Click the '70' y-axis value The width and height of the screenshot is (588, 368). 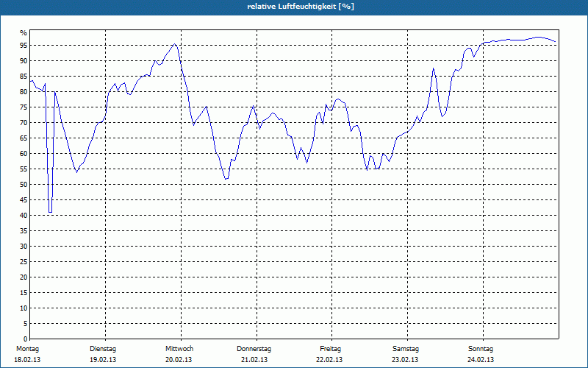[x=24, y=123]
